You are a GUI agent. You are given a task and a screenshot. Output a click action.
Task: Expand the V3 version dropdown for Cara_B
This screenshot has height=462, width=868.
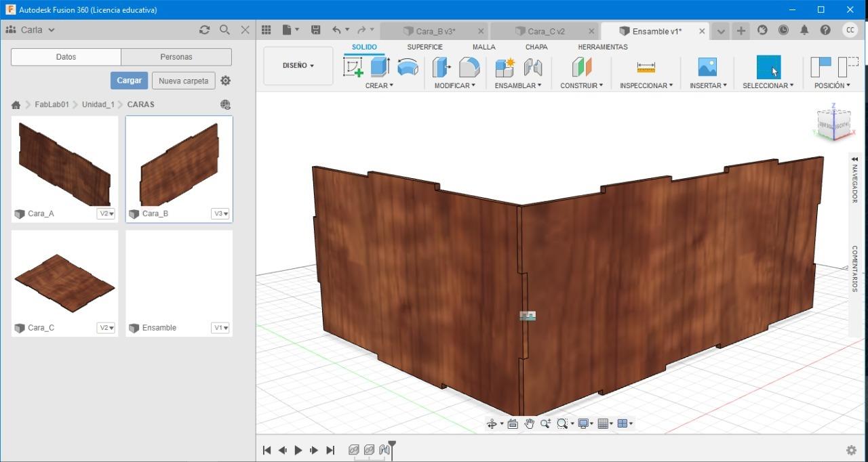tap(221, 213)
